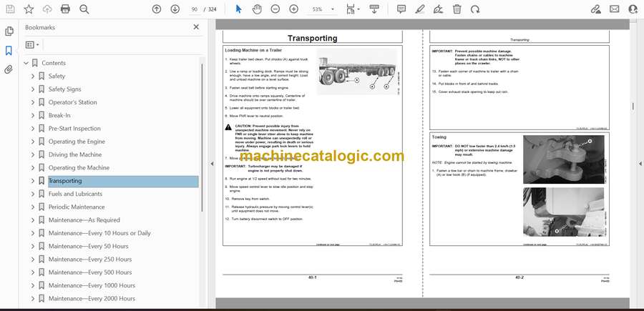The width and height of the screenshot is (644, 311).
Task: Open the Operating the Engine bookmark
Action: coord(77,142)
